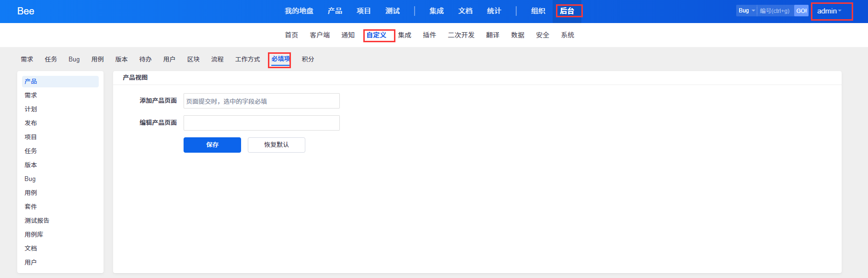
Task: Go to the 产品 top navigation item
Action: coord(335,11)
